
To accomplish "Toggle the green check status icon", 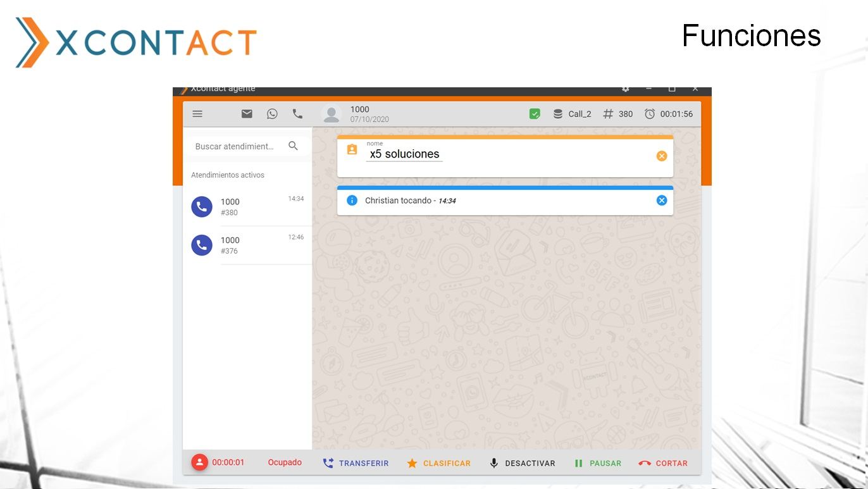I will click(x=535, y=114).
